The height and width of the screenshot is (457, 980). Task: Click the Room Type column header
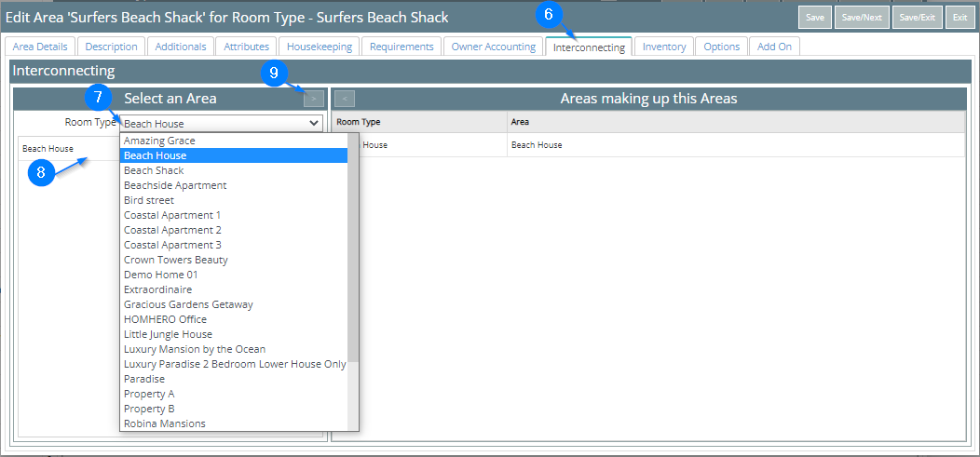[359, 122]
